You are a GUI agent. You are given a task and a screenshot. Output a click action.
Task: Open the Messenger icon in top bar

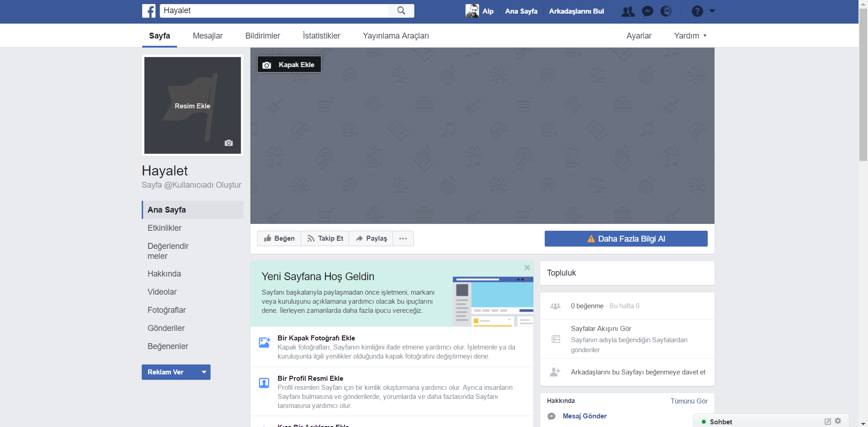pyautogui.click(x=647, y=11)
